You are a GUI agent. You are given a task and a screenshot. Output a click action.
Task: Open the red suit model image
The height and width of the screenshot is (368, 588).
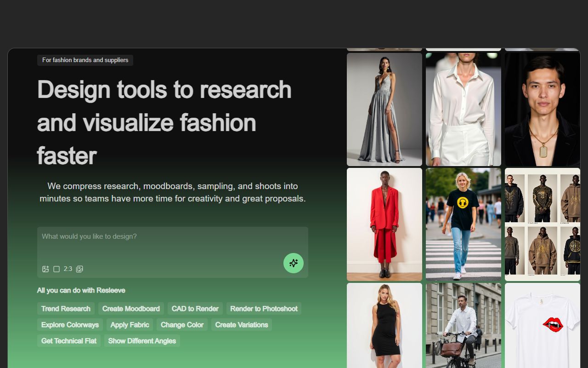[384, 224]
